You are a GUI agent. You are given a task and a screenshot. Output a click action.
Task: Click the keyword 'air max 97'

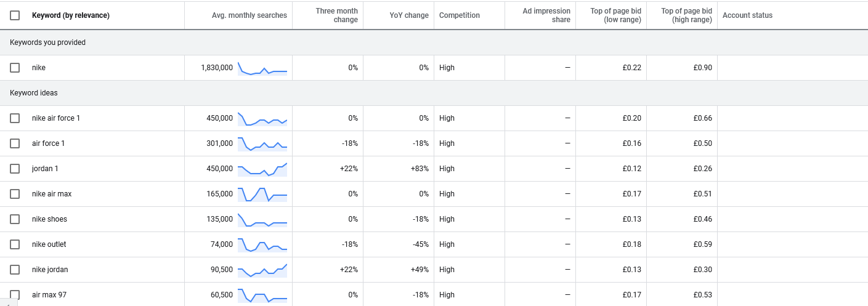[49, 295]
